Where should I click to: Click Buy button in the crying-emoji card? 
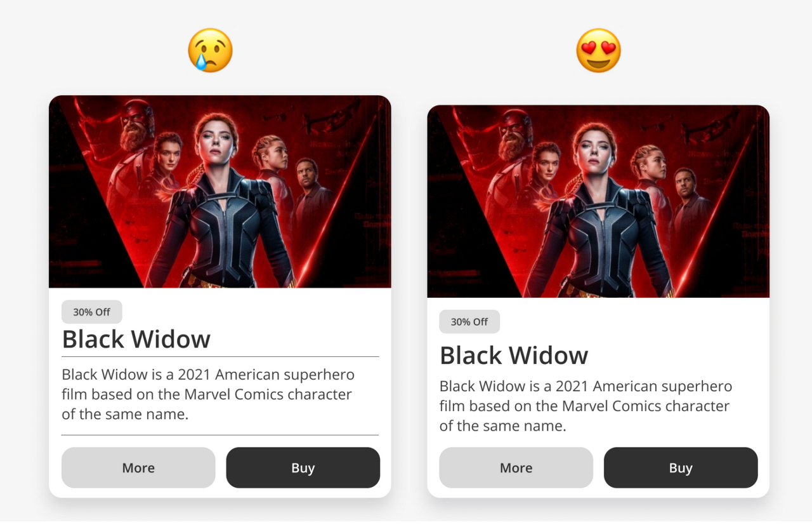(303, 468)
